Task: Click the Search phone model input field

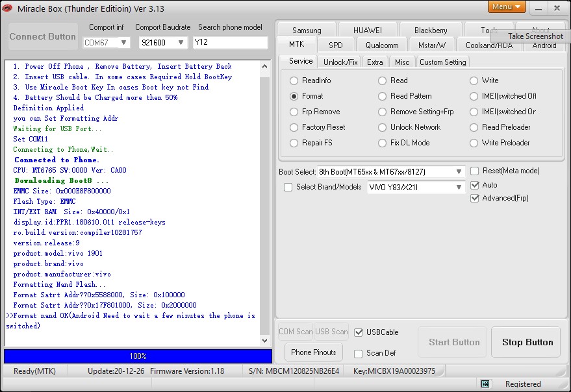Action: (x=231, y=42)
